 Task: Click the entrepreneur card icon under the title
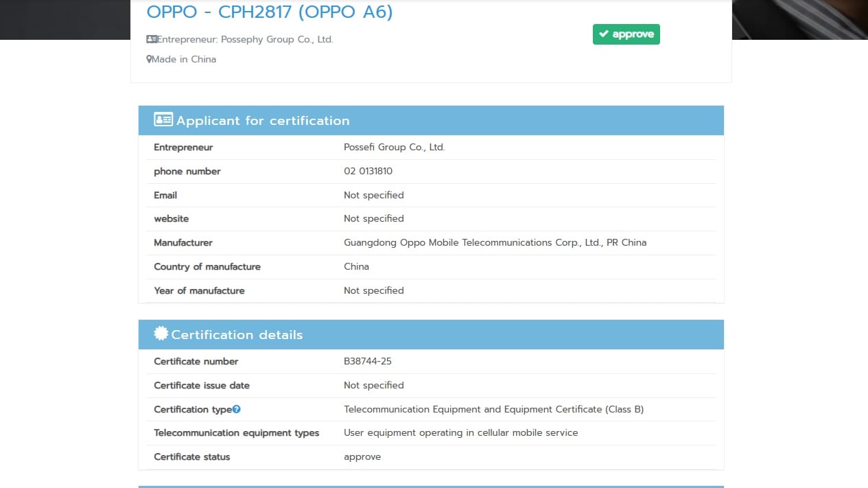[x=152, y=39]
